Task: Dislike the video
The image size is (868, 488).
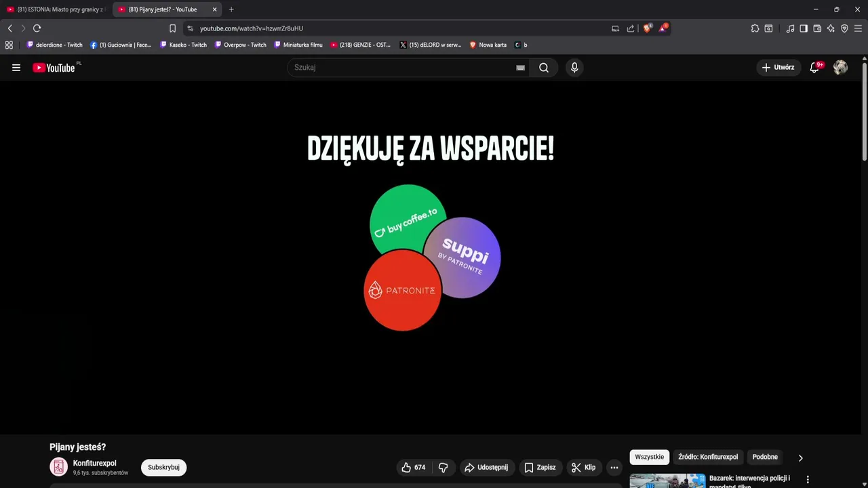Action: click(x=443, y=468)
